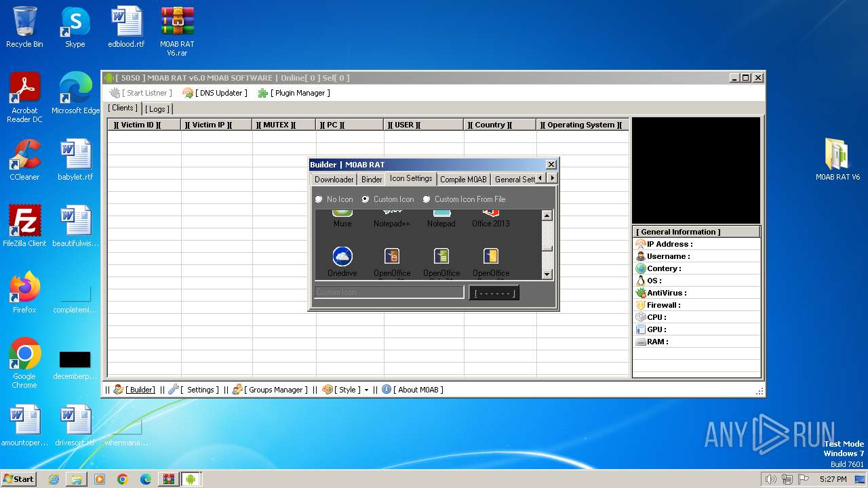The image size is (868, 488).
Task: Sort by Victim ID column header
Action: [144, 125]
